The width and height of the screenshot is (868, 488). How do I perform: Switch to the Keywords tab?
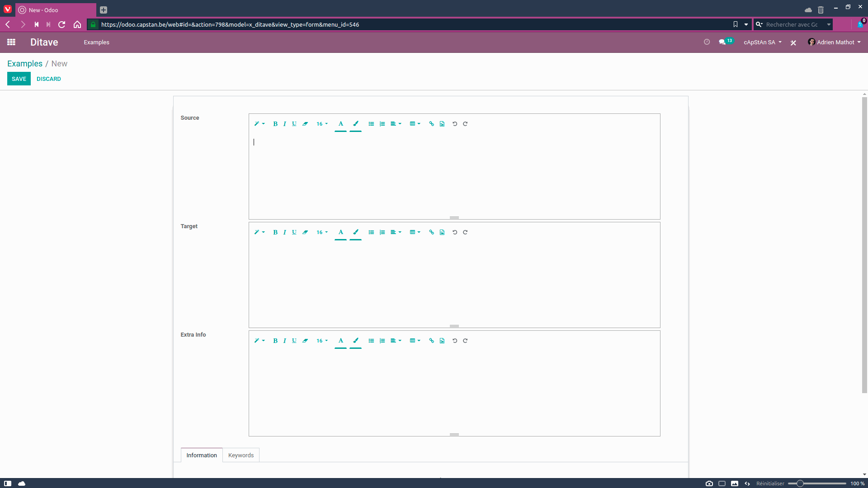pos(241,455)
